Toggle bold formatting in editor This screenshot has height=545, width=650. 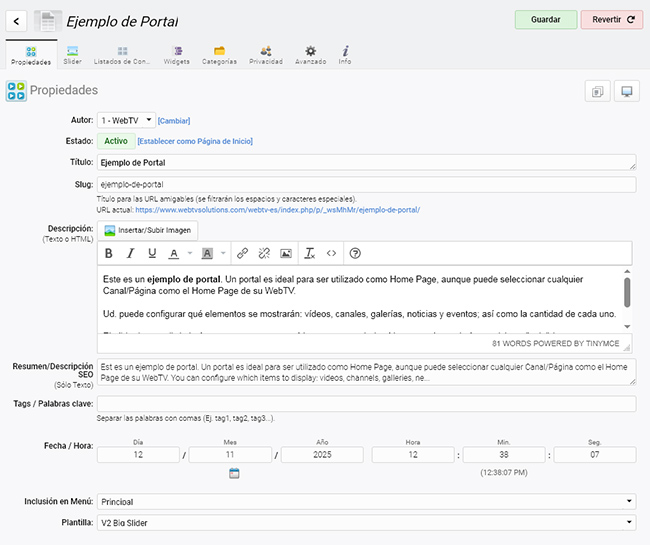point(109,253)
